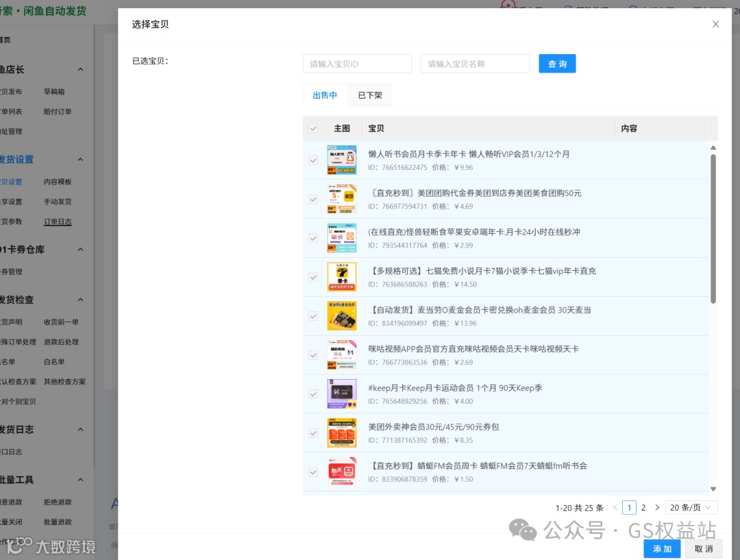Open 批量退款 in the sidebar
Image resolution: width=740 pixels, height=560 pixels.
[x=58, y=522]
